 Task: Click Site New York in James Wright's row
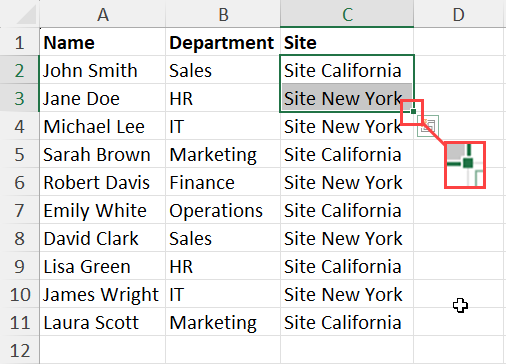[x=347, y=294]
